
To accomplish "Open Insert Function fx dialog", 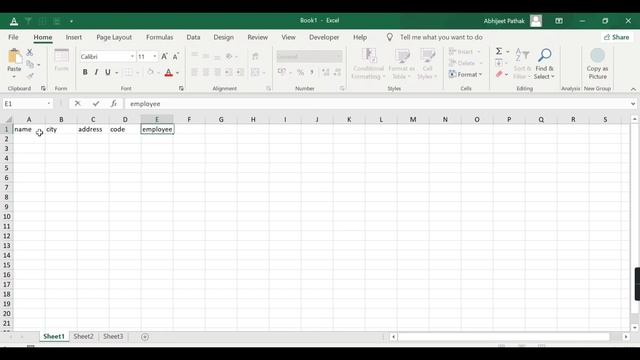I will pos(113,104).
